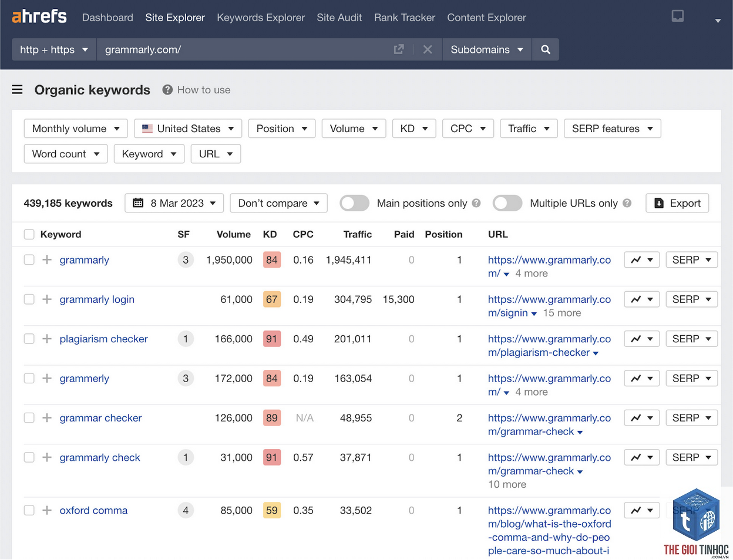Open the Position filter dropdown
The height and width of the screenshot is (560, 733).
pyautogui.click(x=282, y=129)
